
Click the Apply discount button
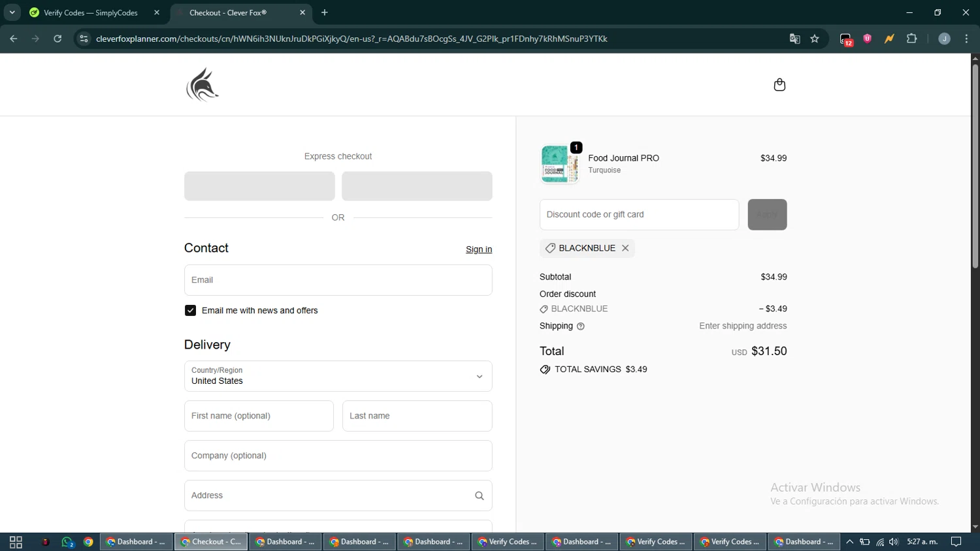click(767, 215)
